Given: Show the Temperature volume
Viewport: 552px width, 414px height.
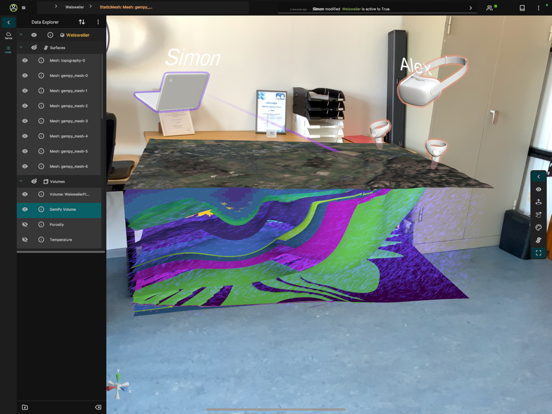Looking at the screenshot, I should coord(25,240).
